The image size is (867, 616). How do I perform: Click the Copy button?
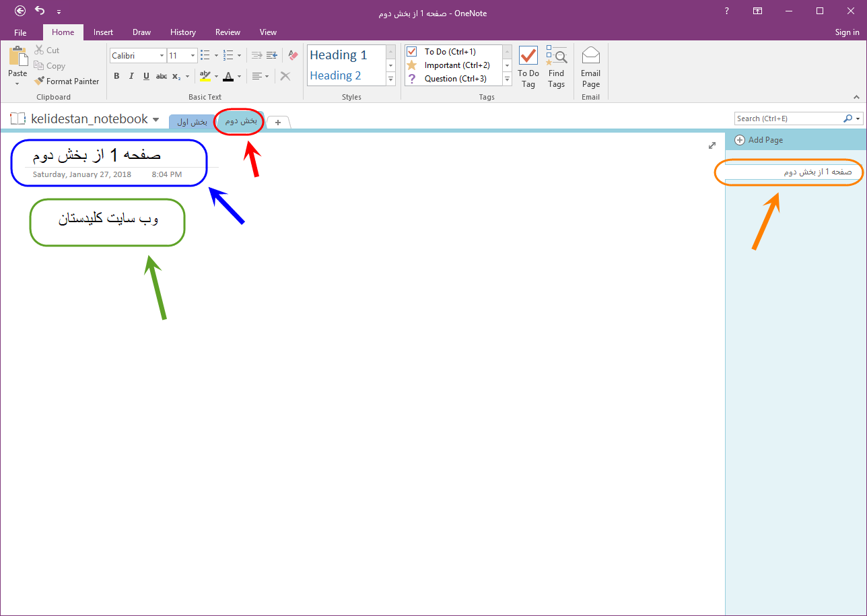49,66
